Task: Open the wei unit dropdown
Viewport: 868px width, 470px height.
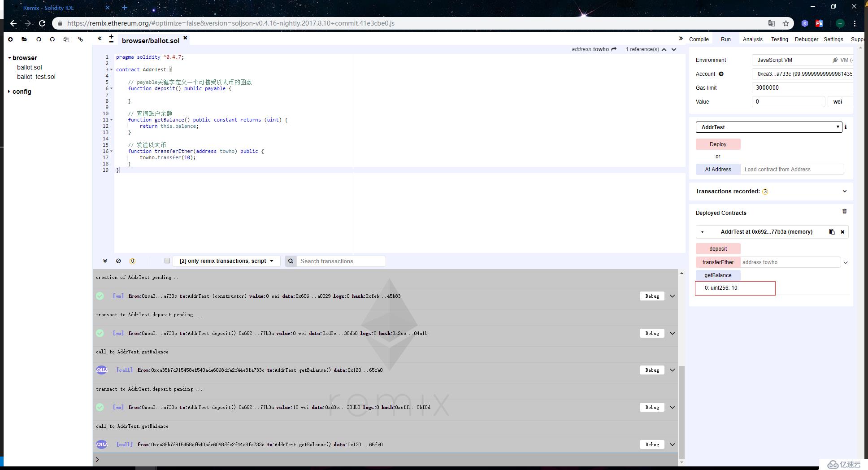Action: click(840, 102)
